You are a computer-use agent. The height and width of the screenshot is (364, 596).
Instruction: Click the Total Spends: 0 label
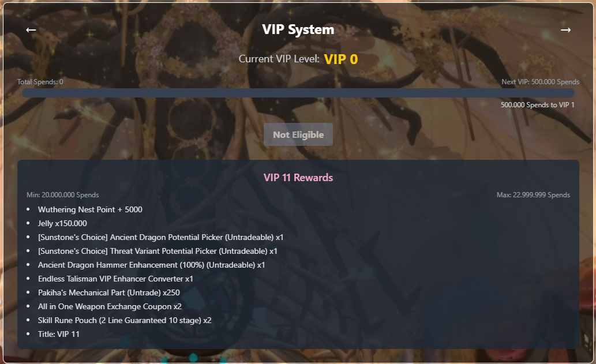coord(40,82)
